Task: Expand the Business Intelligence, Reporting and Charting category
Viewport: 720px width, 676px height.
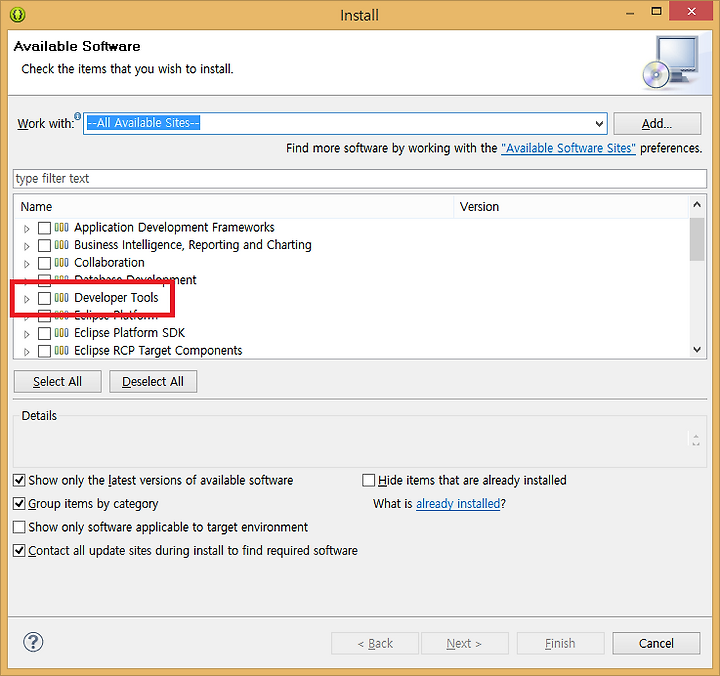Action: (x=27, y=246)
